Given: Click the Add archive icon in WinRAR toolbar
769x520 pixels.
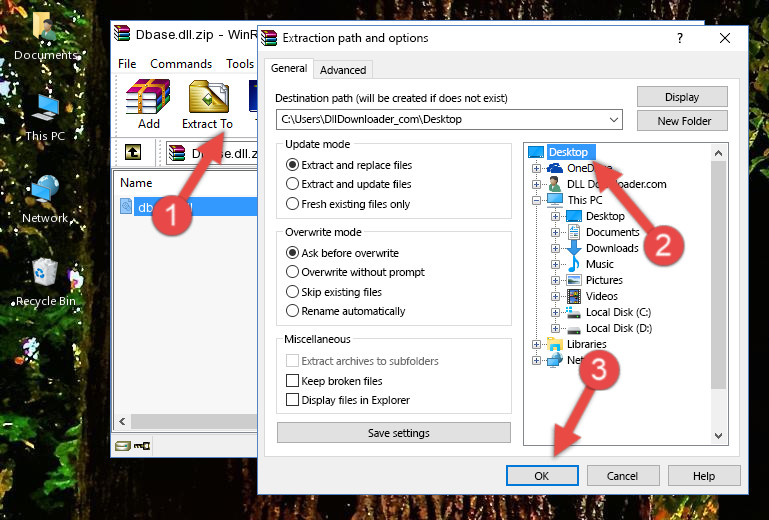Looking at the screenshot, I should pyautogui.click(x=148, y=97).
